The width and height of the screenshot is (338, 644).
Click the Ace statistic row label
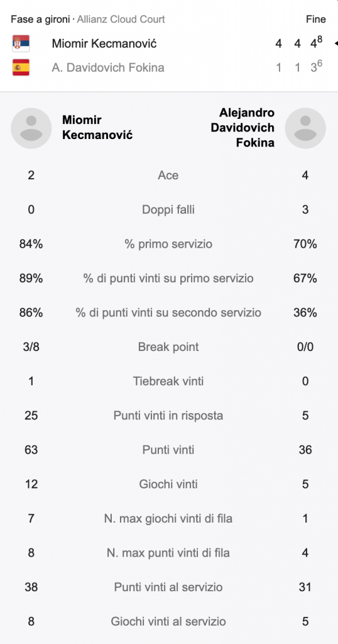[168, 175]
